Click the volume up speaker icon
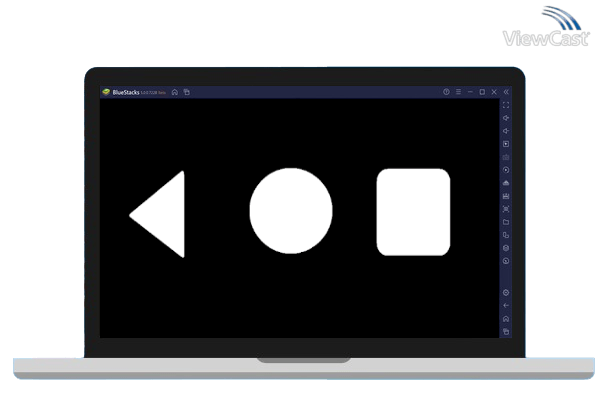Image resolution: width=602 pixels, height=414 pixels. click(x=506, y=118)
